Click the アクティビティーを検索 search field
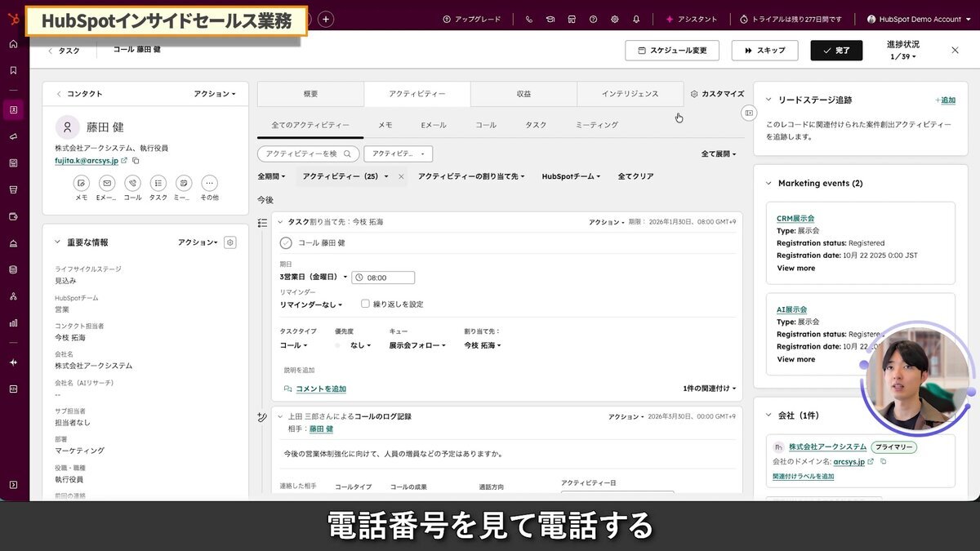This screenshot has height=551, width=980. tap(308, 153)
